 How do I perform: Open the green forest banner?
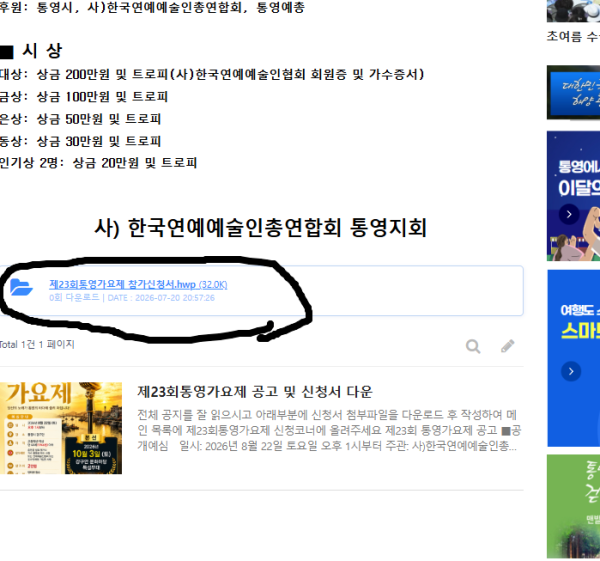573,506
